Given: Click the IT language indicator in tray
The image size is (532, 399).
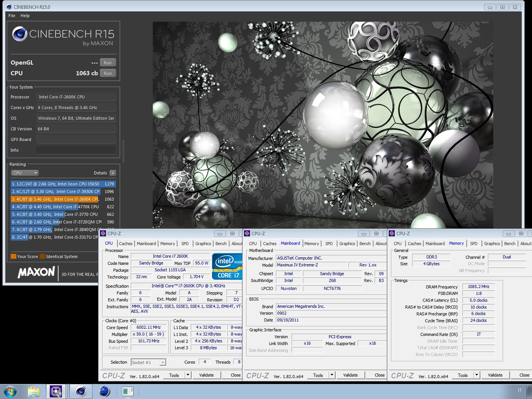Looking at the screenshot, I should 519,391.
